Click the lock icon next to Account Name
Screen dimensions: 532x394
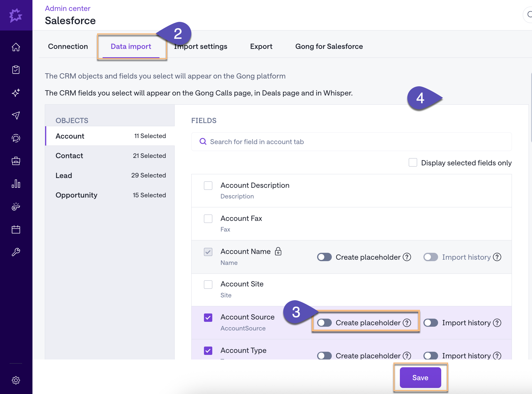[x=278, y=251]
